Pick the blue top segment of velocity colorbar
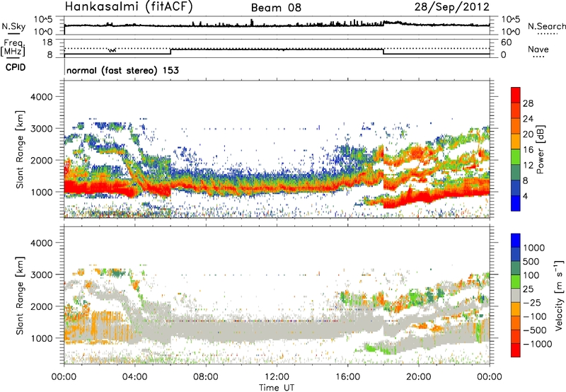This screenshot has width=566, height=392. pos(516,241)
